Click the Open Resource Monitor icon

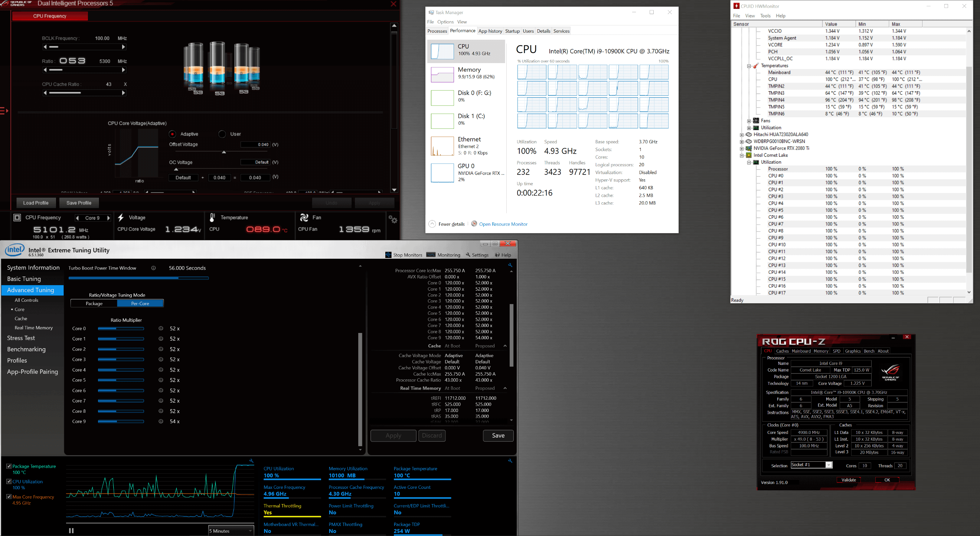[474, 224]
